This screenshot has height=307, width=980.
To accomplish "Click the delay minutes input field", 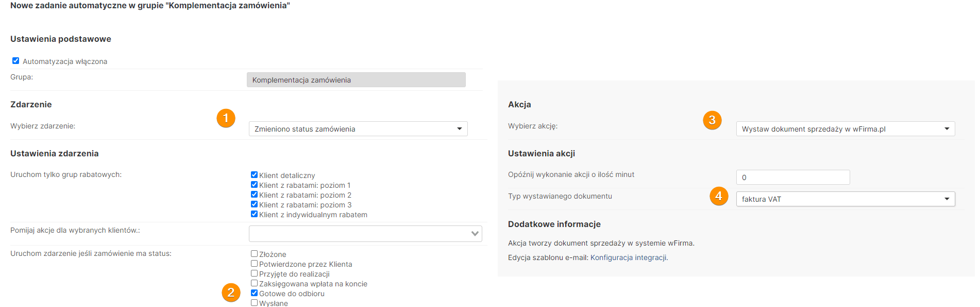I will pyautogui.click(x=792, y=177).
